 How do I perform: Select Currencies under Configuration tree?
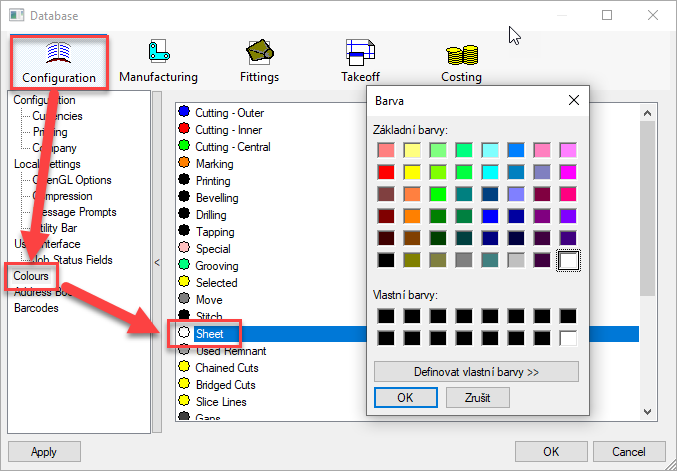57,116
